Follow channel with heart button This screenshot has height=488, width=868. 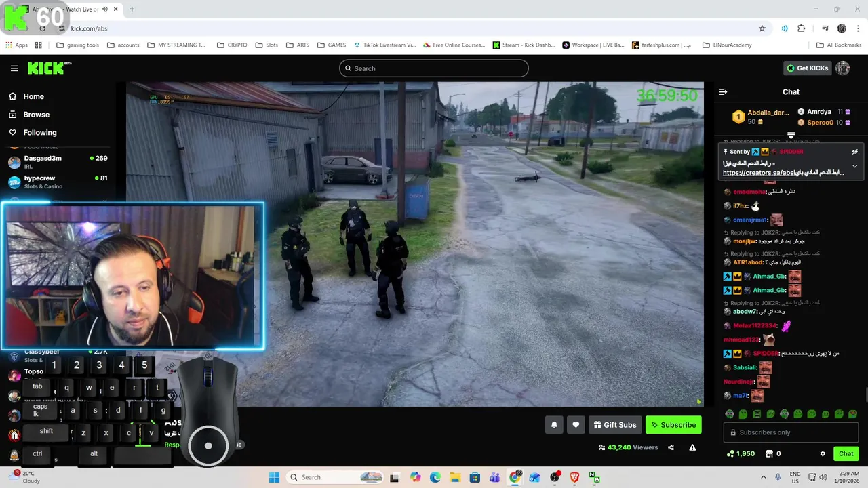coord(576,425)
